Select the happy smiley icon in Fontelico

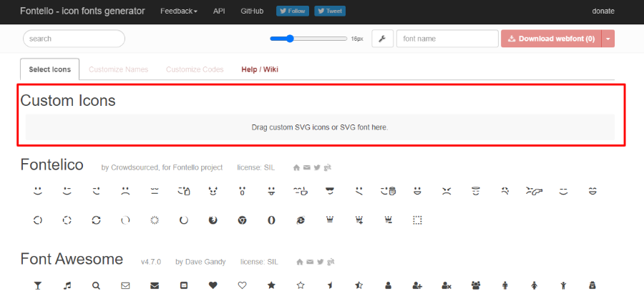click(x=38, y=190)
